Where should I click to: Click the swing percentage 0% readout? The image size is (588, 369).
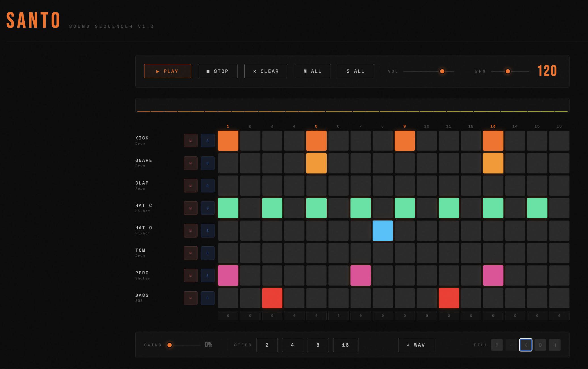(x=209, y=345)
